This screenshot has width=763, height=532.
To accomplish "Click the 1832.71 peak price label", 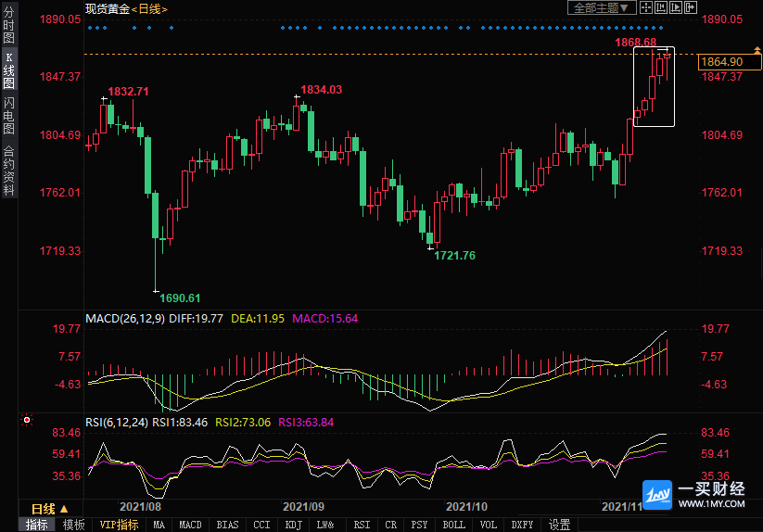I will pos(128,92).
